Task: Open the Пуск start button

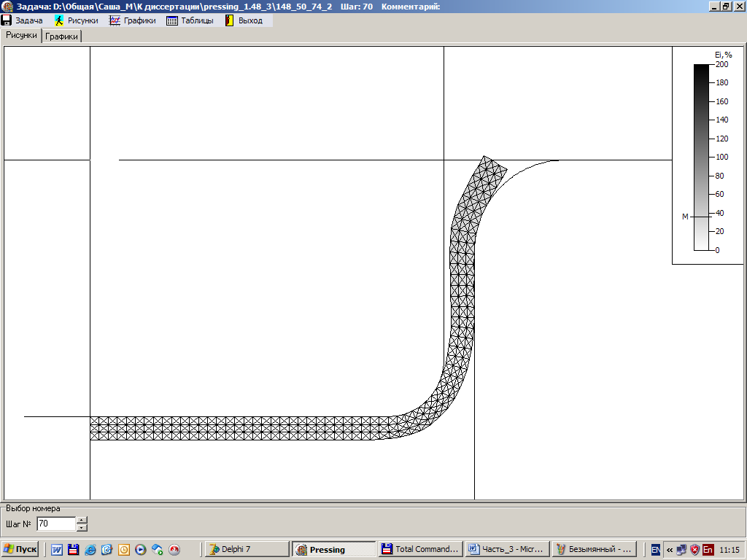Action: 20,549
